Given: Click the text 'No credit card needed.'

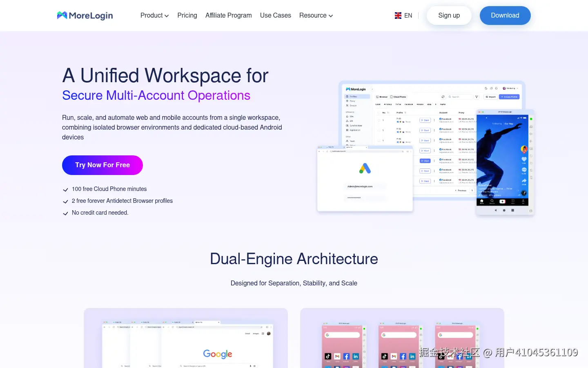Looking at the screenshot, I should pos(100,213).
